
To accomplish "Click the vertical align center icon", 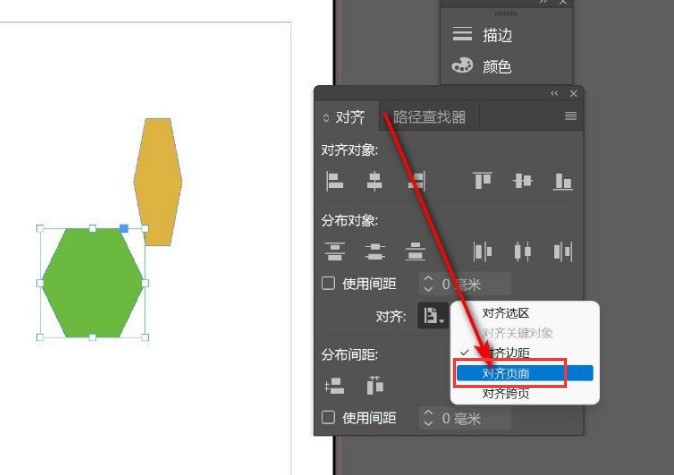I will pos(522,181).
